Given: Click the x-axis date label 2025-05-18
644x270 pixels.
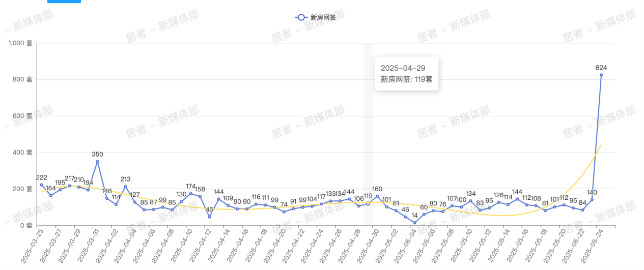Looking at the screenshot, I should [x=536, y=246].
